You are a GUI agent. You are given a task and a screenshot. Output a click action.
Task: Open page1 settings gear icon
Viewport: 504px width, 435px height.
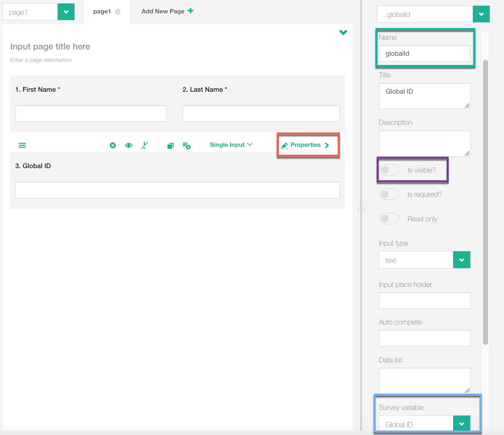click(x=118, y=12)
